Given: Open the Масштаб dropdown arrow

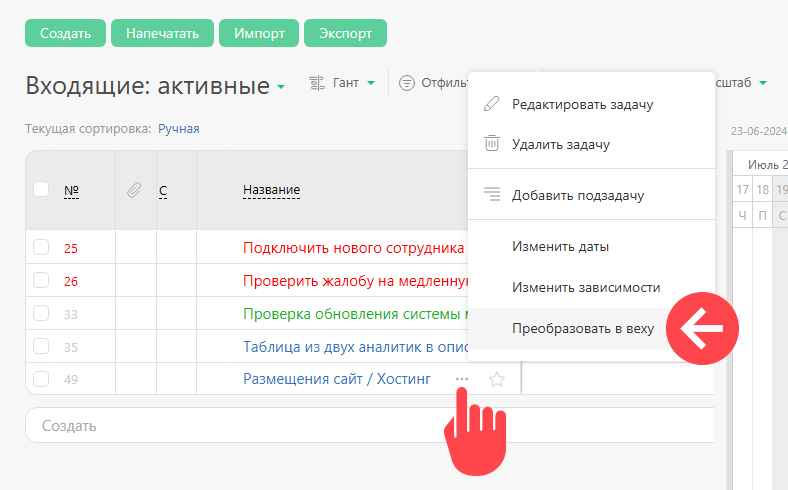Looking at the screenshot, I should click(763, 83).
